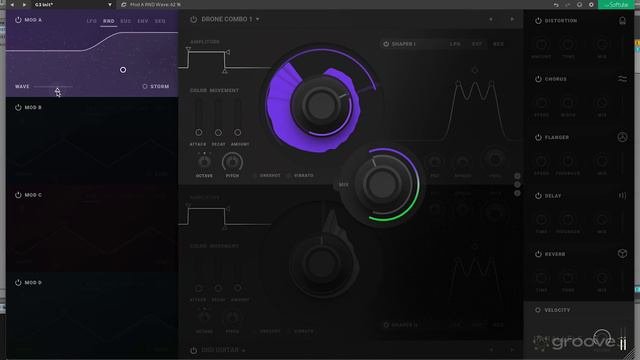Click the redo icon in host toolbar
The height and width of the screenshot is (360, 640).
tap(567, 4)
